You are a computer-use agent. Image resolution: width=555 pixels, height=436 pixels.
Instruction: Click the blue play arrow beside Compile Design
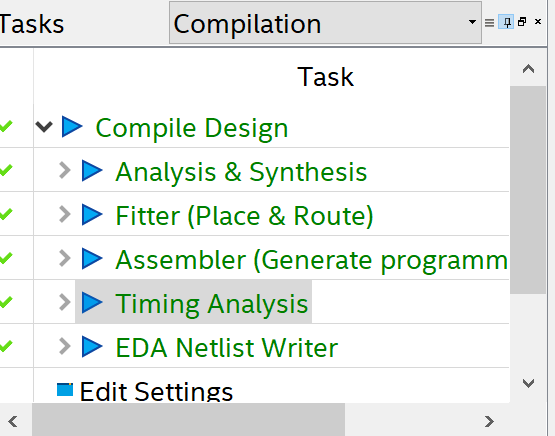[x=72, y=126]
